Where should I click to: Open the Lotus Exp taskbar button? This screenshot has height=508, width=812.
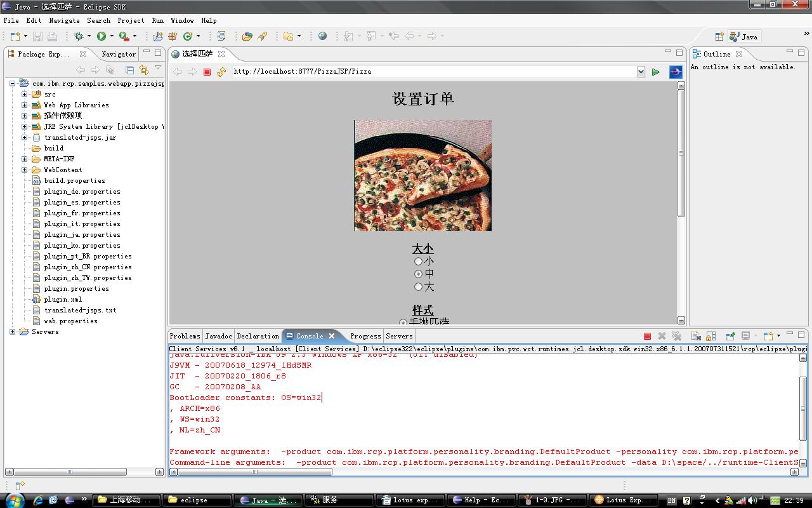click(x=624, y=500)
